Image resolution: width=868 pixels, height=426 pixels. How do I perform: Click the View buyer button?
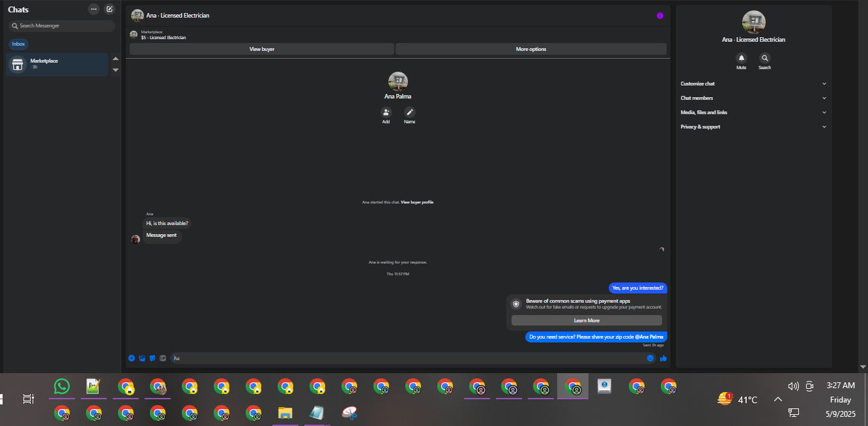(x=262, y=49)
